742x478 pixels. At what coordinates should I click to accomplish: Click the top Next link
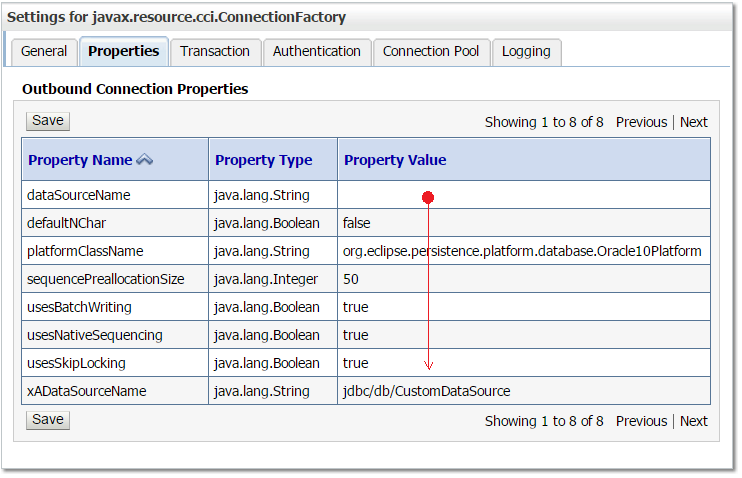coord(693,122)
